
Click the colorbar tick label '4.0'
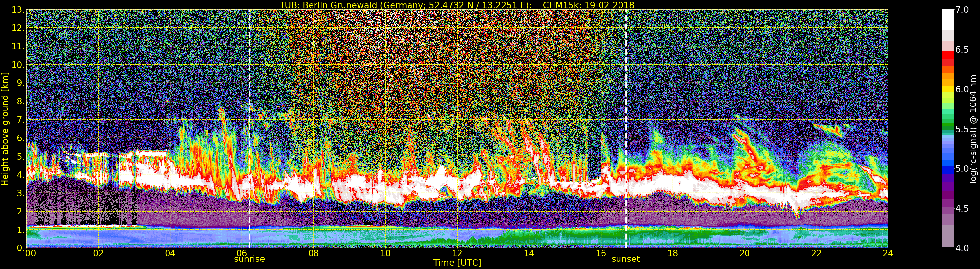point(962,248)
